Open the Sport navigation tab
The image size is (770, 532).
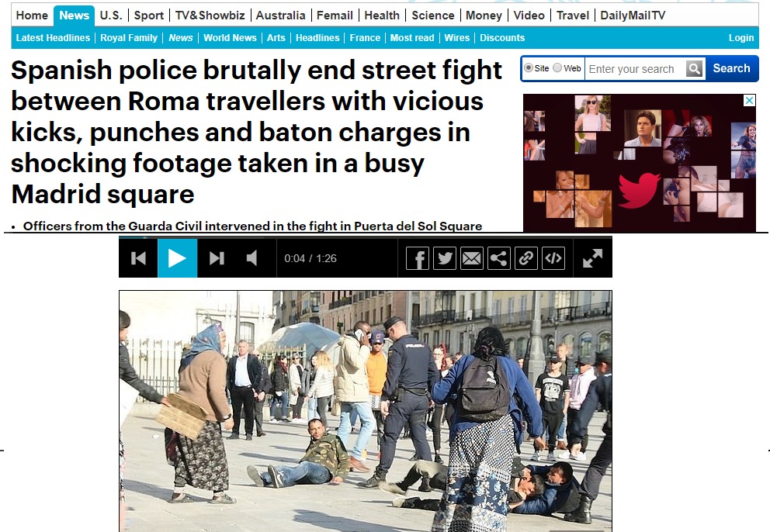click(x=149, y=16)
